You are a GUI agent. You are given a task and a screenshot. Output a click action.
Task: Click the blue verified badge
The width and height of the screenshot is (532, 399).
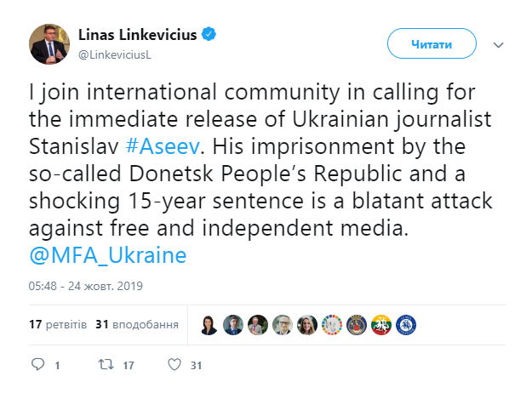click(x=209, y=34)
